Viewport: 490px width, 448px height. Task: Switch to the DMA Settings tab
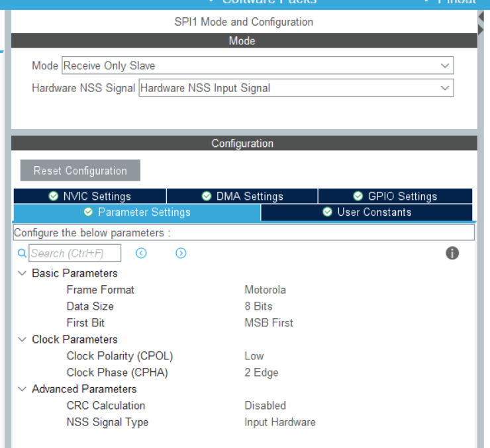[x=242, y=197]
